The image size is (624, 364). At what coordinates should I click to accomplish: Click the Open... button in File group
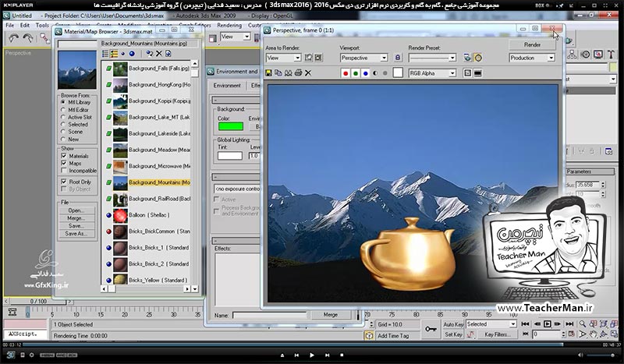(77, 210)
